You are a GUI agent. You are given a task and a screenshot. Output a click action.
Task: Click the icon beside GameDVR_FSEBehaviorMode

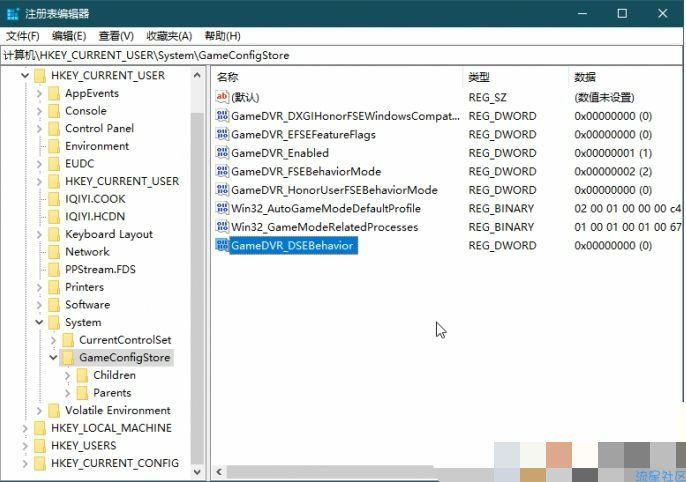point(222,171)
